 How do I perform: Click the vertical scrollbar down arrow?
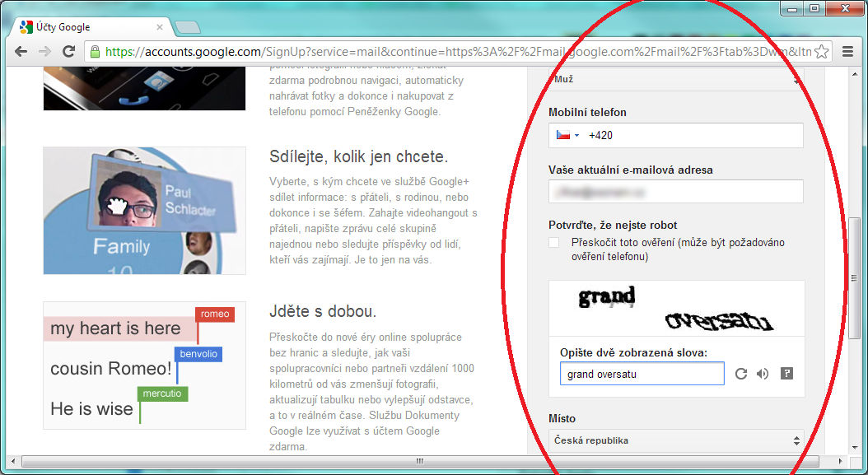pyautogui.click(x=854, y=448)
